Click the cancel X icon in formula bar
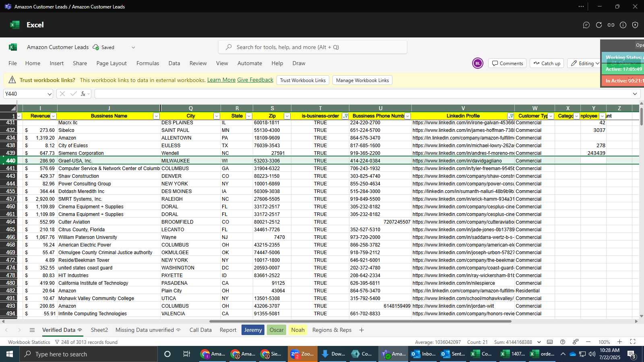 click(x=62, y=94)
